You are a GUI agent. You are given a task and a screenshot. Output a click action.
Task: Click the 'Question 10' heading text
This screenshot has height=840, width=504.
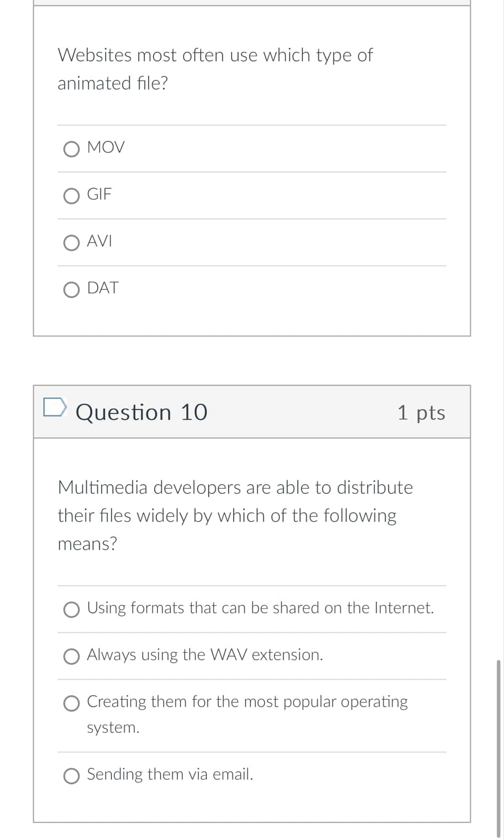click(141, 412)
